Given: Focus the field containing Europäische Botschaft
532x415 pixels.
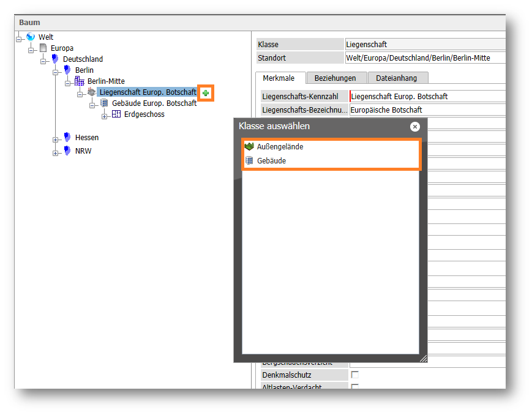Looking at the screenshot, I should pos(427,110).
